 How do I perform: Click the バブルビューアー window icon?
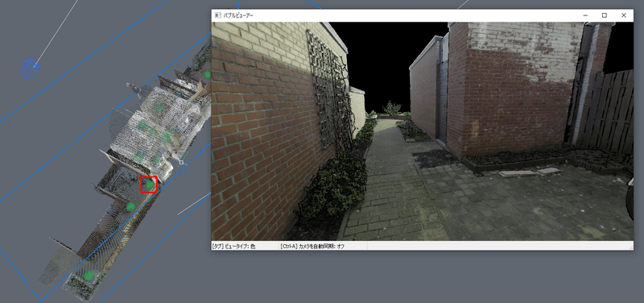click(x=217, y=15)
